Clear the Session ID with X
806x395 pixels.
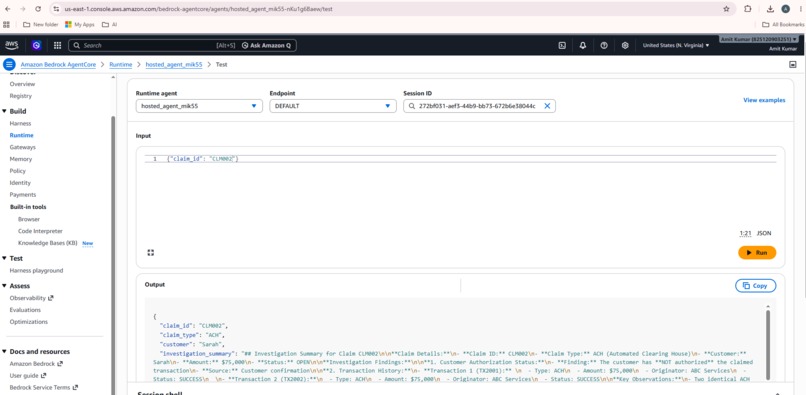point(547,106)
